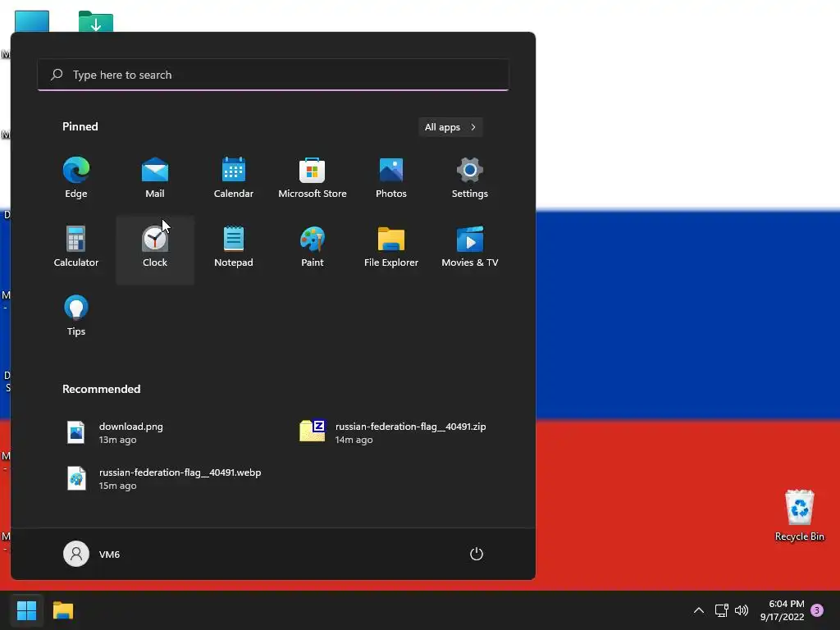Show hidden system tray icons

[x=699, y=610]
